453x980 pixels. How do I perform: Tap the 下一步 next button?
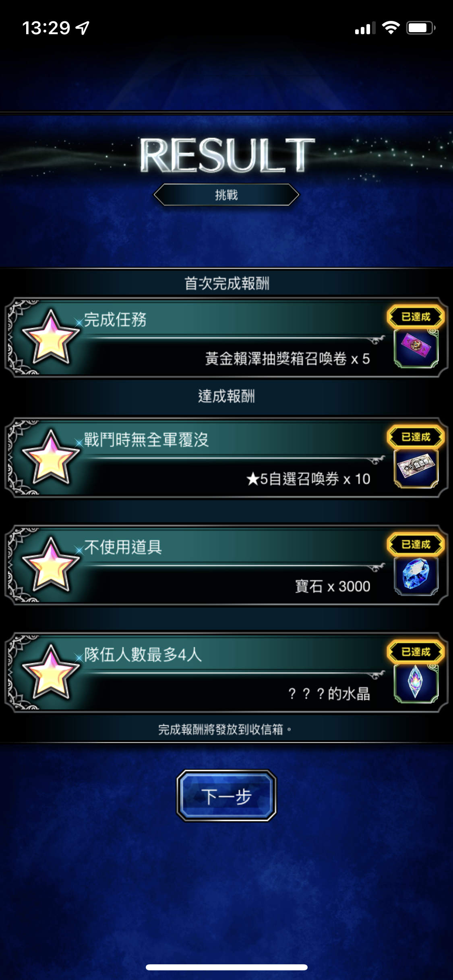pos(226,795)
